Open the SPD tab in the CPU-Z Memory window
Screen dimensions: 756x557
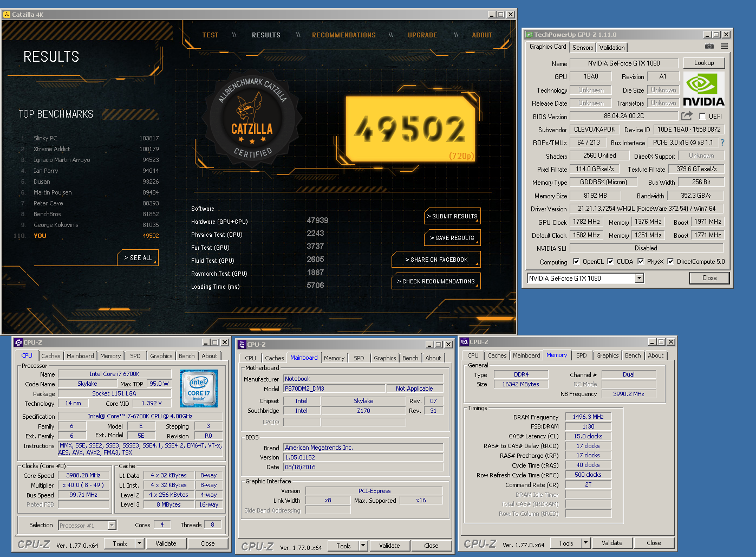(582, 355)
